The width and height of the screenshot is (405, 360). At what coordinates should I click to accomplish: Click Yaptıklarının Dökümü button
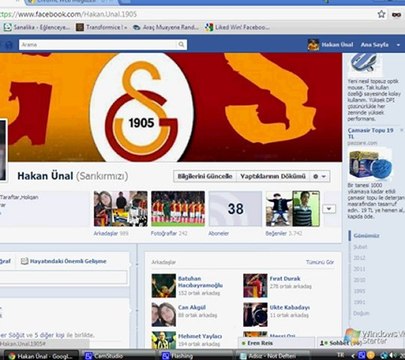[x=273, y=176]
